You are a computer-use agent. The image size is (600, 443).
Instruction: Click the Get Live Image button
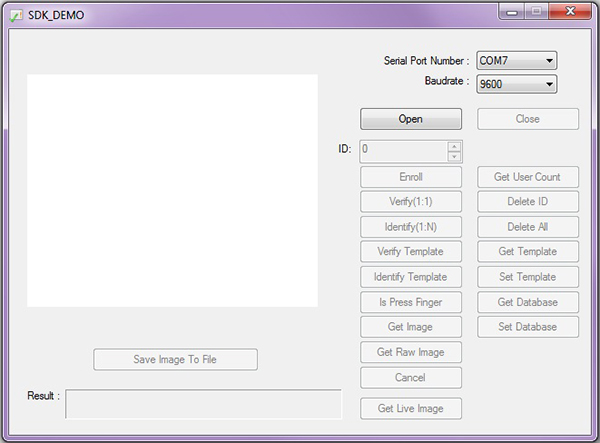point(410,408)
